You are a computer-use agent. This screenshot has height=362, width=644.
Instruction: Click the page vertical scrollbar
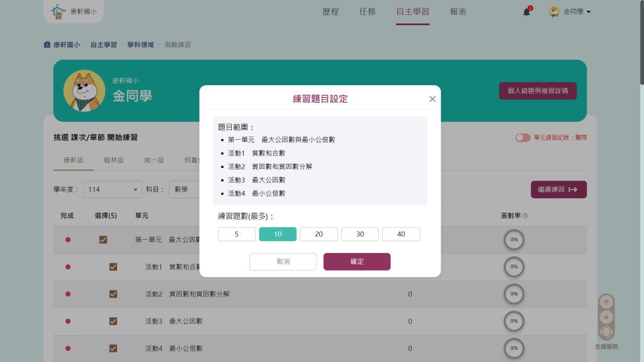pos(641,43)
